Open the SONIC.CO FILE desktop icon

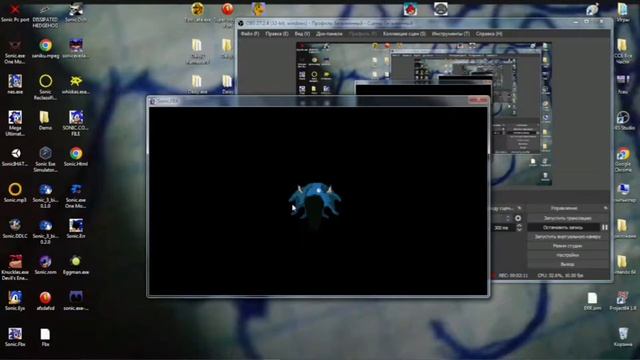(x=76, y=118)
